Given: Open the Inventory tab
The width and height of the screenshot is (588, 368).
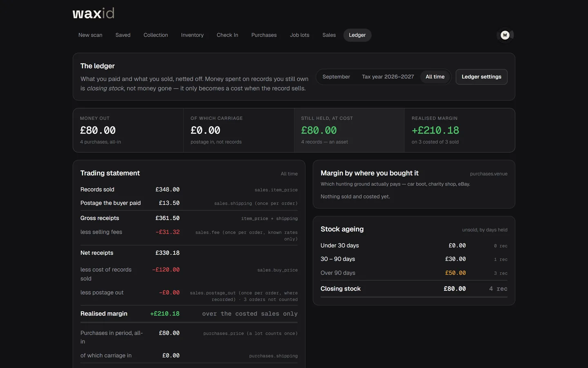Looking at the screenshot, I should coord(192,35).
